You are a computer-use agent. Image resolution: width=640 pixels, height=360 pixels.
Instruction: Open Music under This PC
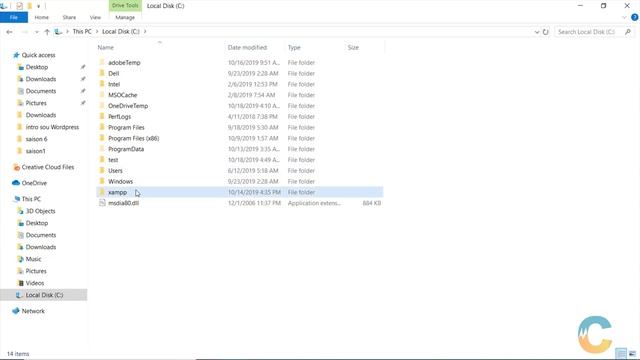pyautogui.click(x=33, y=259)
